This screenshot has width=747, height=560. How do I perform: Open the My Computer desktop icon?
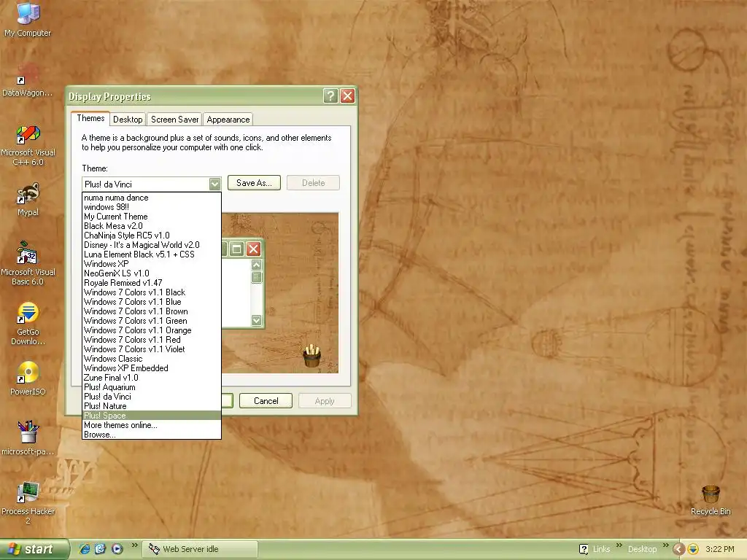(28, 19)
